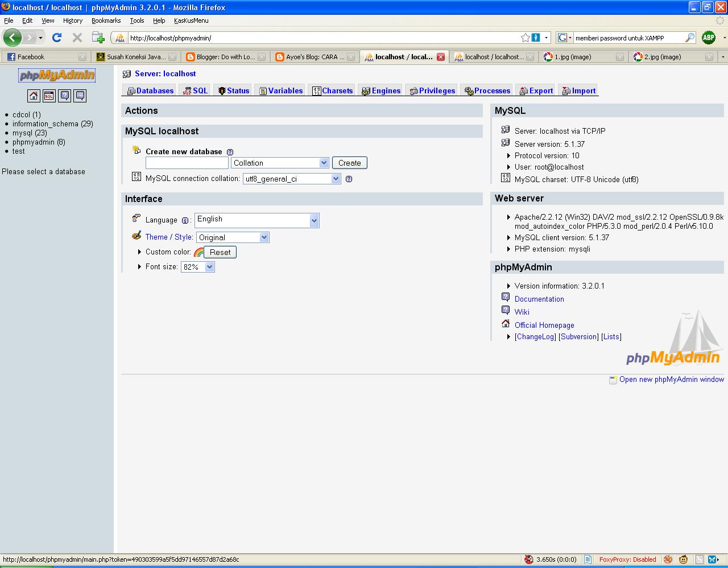Image resolution: width=728 pixels, height=568 pixels.
Task: Open the MySQL connection collation dropdown
Action: (292, 179)
